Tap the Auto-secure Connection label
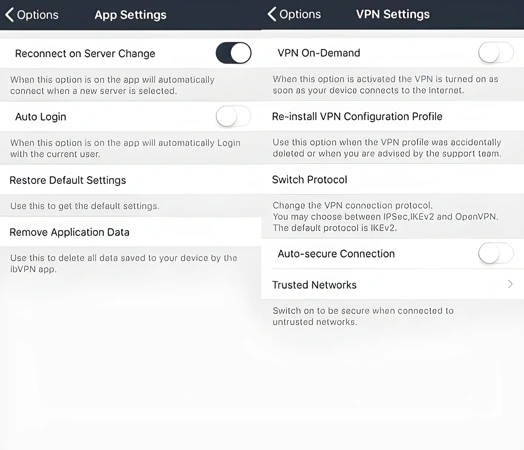 tap(336, 254)
